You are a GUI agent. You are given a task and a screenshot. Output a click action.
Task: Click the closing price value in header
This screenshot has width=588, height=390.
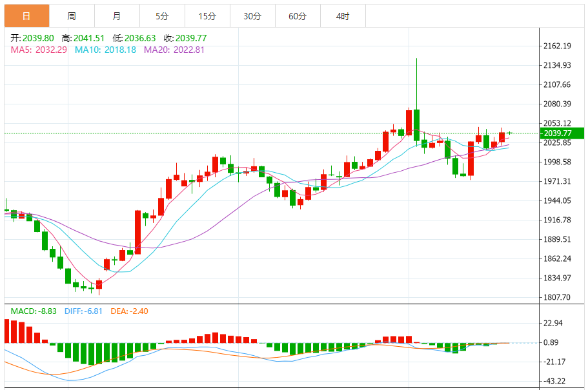[x=191, y=38]
